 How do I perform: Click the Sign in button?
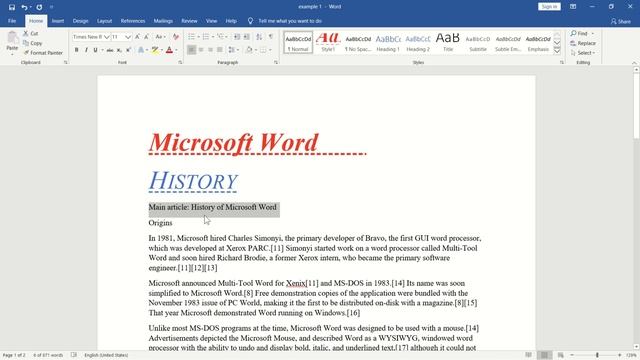549,7
